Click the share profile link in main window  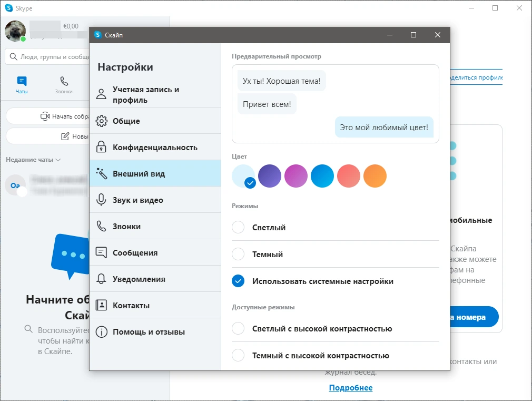tap(476, 78)
